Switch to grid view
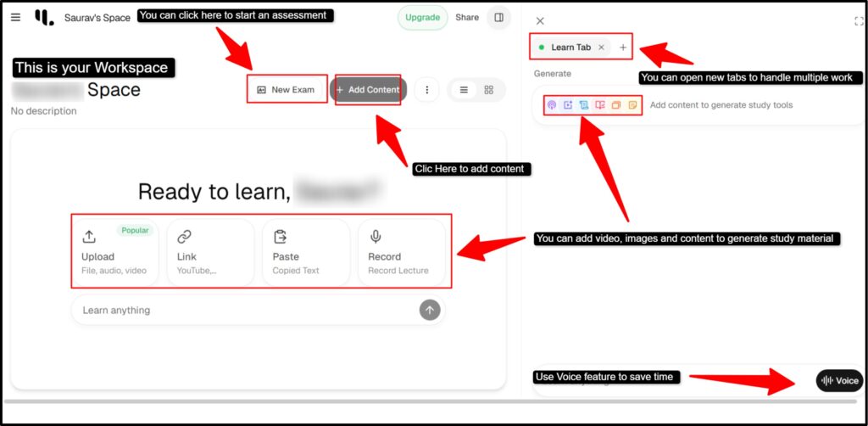This screenshot has width=868, height=426. [x=489, y=90]
